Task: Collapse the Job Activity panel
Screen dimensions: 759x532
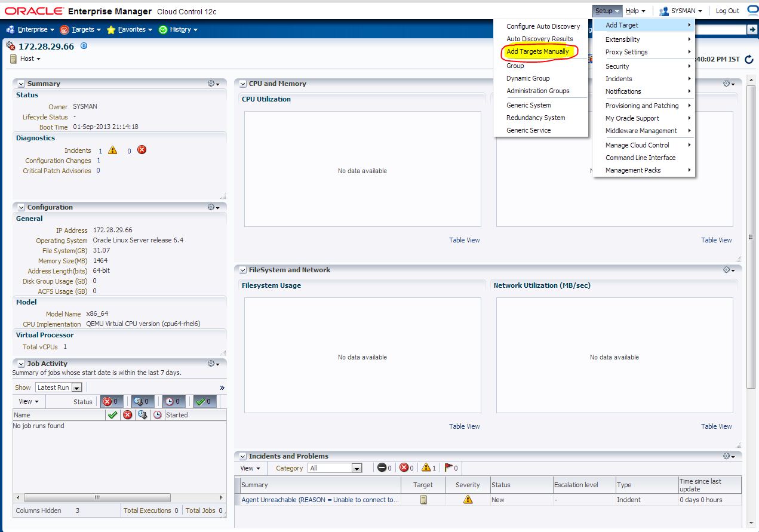Action: (21, 363)
